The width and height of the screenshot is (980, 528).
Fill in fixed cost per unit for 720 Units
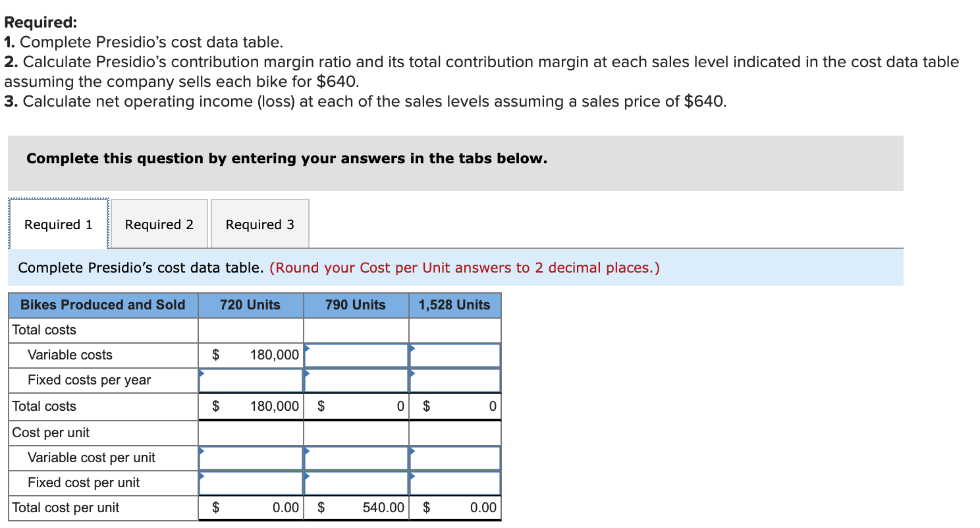pos(250,483)
